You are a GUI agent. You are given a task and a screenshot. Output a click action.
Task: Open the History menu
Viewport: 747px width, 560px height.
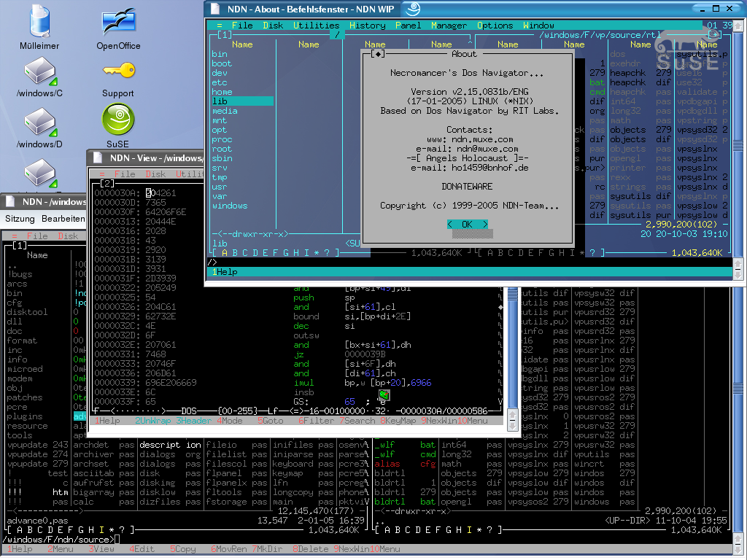pos(368,26)
